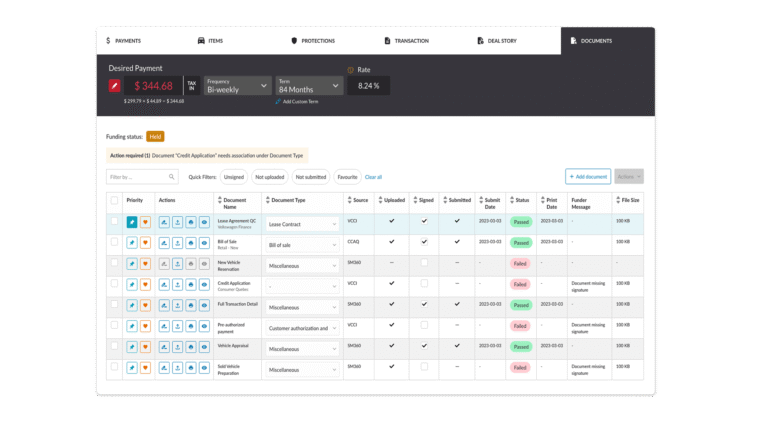
Task: Click the Add document button
Action: point(587,177)
